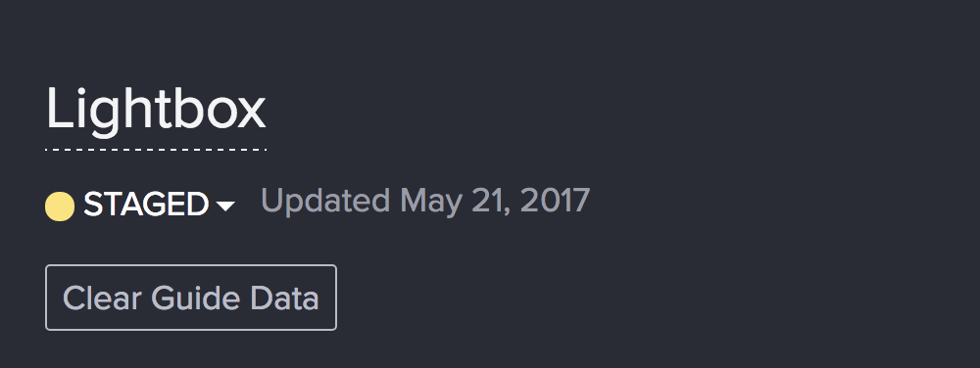
Task: Click the yellow staged status circle
Action: [x=60, y=207]
